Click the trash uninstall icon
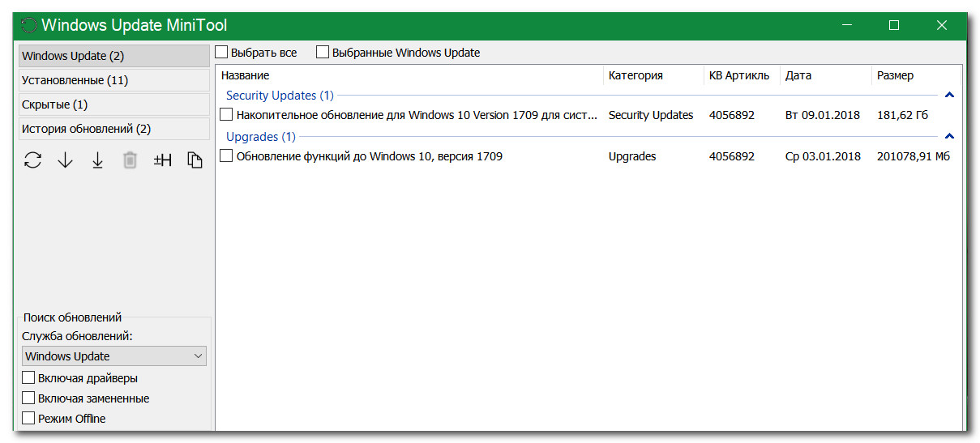Screen dimensions: 980x443 [x=130, y=160]
